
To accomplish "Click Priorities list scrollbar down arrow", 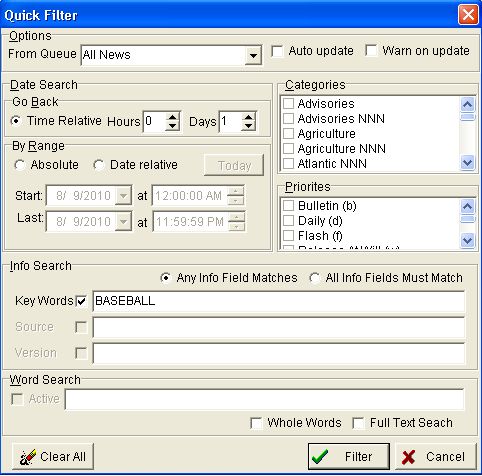I will click(467, 240).
